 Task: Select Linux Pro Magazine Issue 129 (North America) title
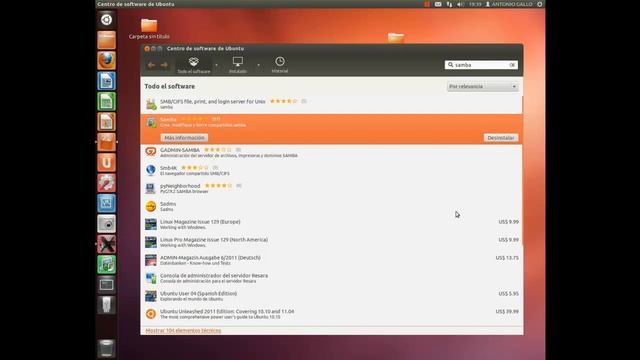pos(214,240)
